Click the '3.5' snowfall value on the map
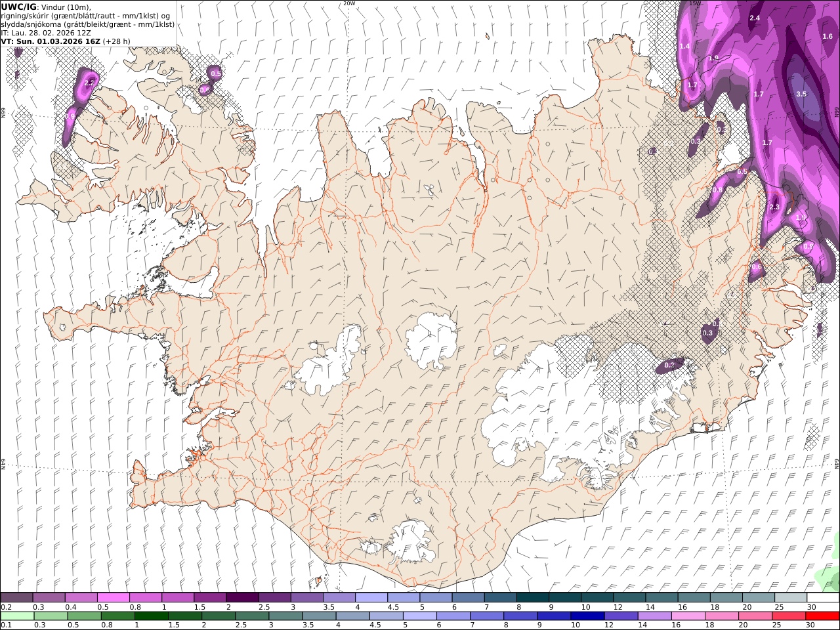Screen dimensions: 840x630 coord(801,94)
